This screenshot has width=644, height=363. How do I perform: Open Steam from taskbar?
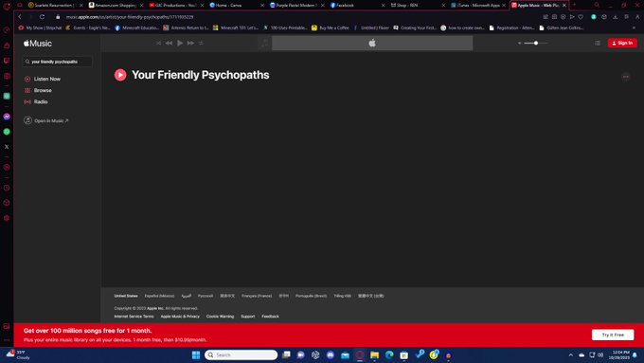(x=419, y=354)
